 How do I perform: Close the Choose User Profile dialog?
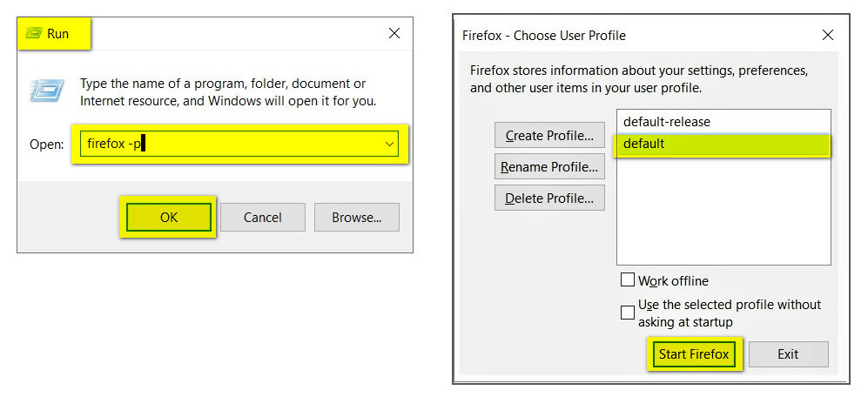[x=827, y=36]
